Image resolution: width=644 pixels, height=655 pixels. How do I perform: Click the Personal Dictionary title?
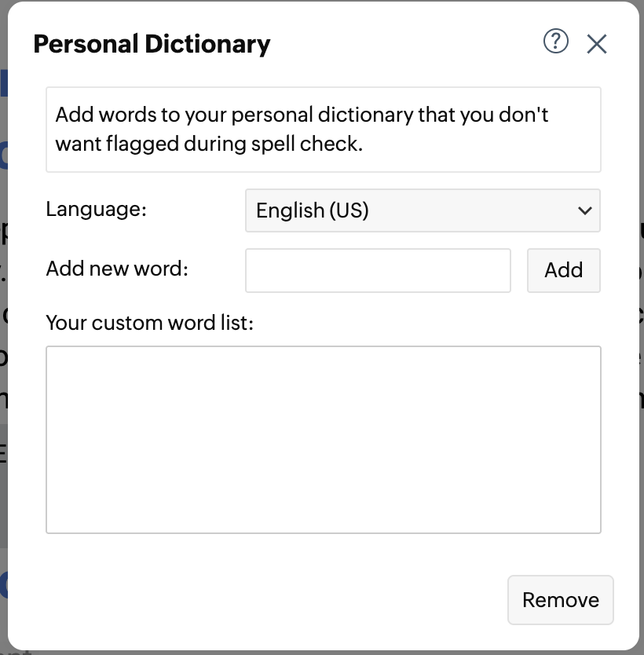tap(152, 44)
